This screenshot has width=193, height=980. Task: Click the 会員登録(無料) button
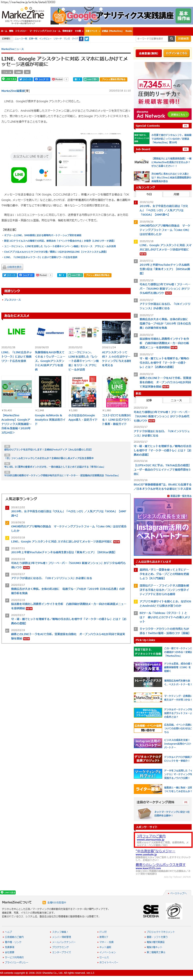click(x=148, y=53)
